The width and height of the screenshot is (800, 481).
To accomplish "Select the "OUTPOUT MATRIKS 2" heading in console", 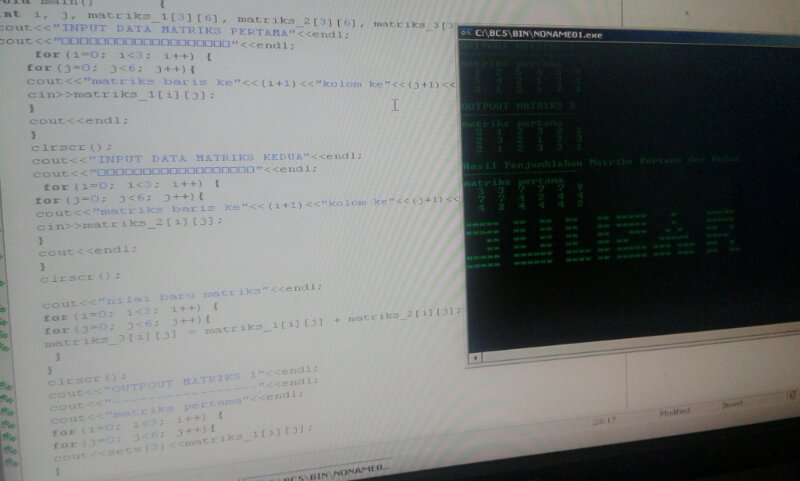I will point(518,106).
